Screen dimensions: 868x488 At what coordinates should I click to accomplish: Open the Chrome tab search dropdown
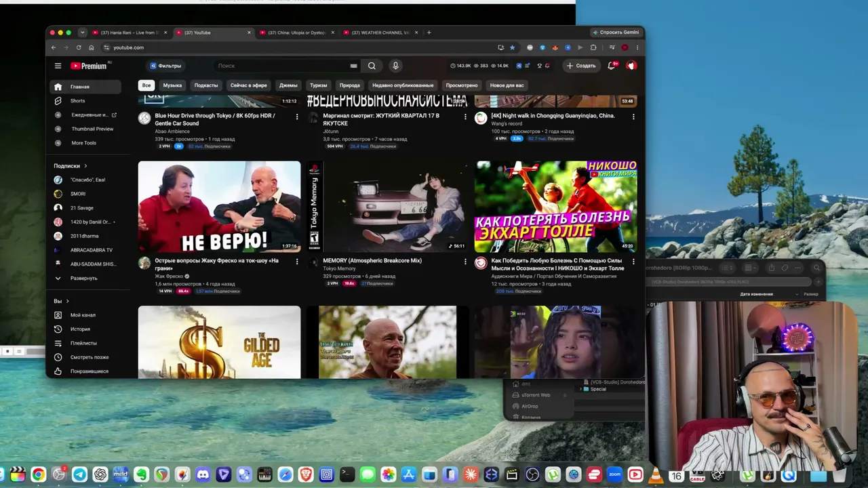click(82, 33)
